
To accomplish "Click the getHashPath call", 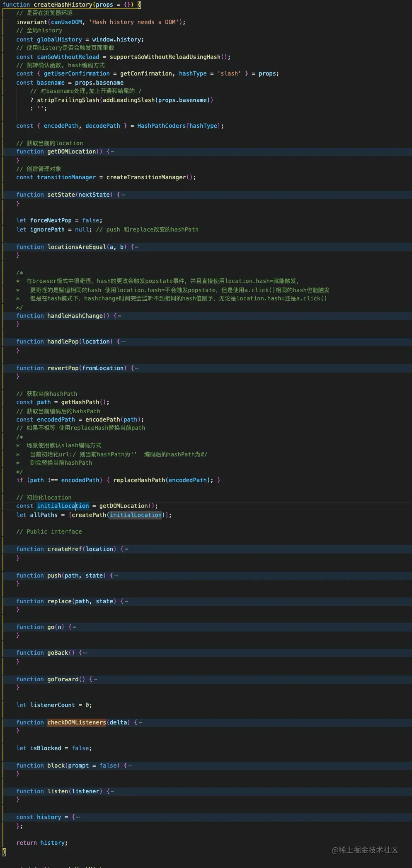I will (80, 402).
